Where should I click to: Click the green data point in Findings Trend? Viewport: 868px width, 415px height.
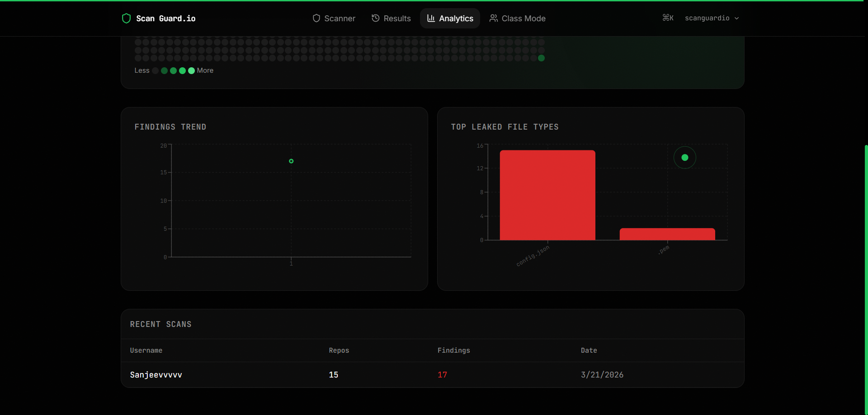point(291,161)
